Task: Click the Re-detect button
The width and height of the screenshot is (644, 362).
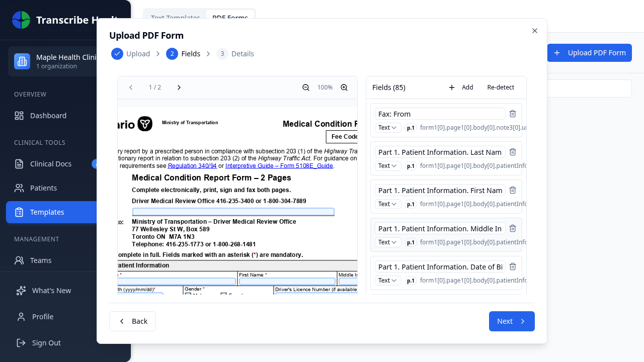Action: tap(501, 87)
